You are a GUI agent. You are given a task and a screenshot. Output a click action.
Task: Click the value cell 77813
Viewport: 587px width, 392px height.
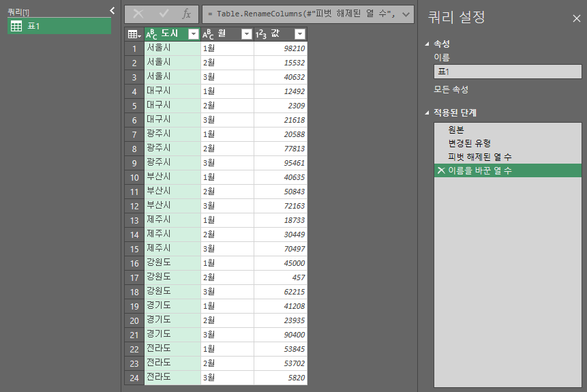(x=280, y=149)
